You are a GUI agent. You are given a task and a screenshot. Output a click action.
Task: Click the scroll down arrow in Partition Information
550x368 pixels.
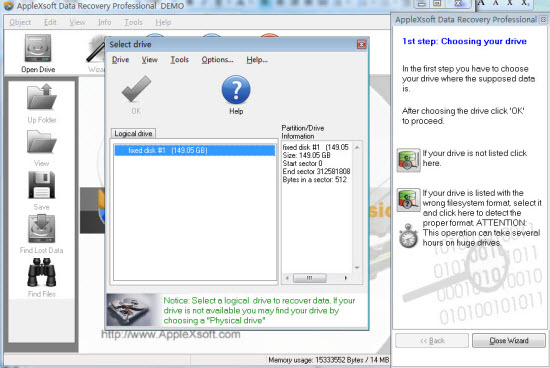click(357, 268)
